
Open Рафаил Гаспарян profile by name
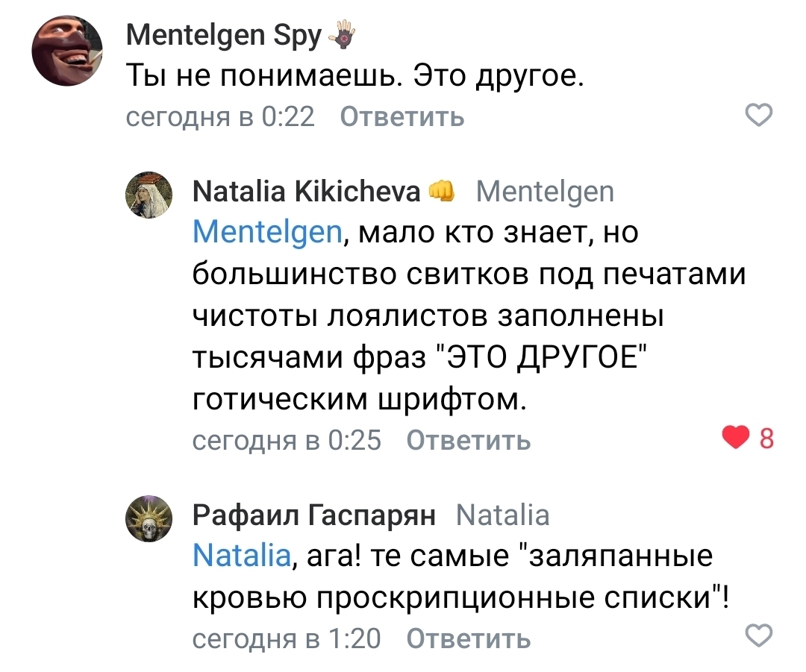(x=314, y=515)
